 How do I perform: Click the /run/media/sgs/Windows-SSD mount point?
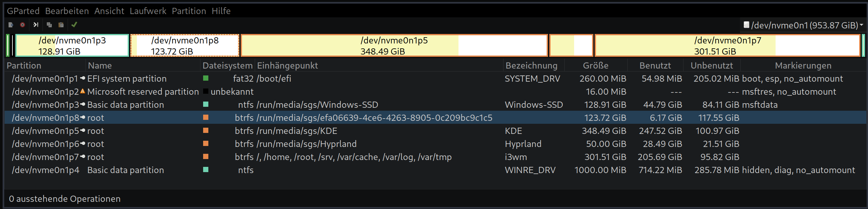[x=317, y=105]
